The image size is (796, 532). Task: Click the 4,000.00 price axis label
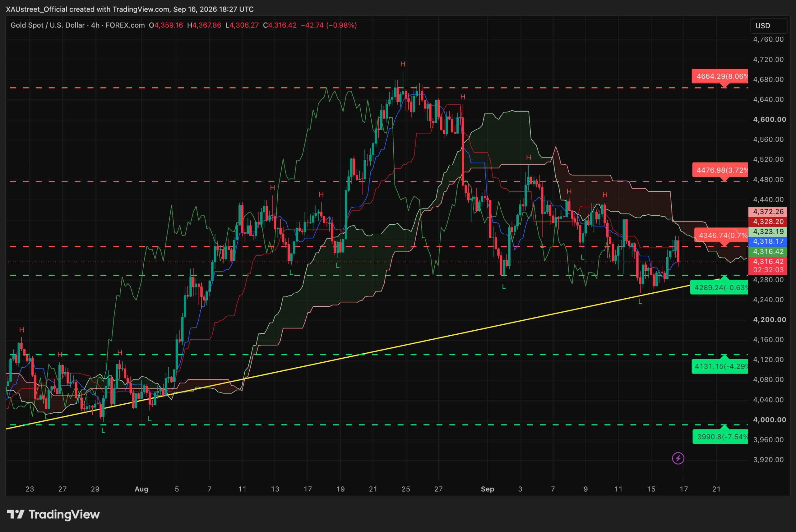(769, 420)
